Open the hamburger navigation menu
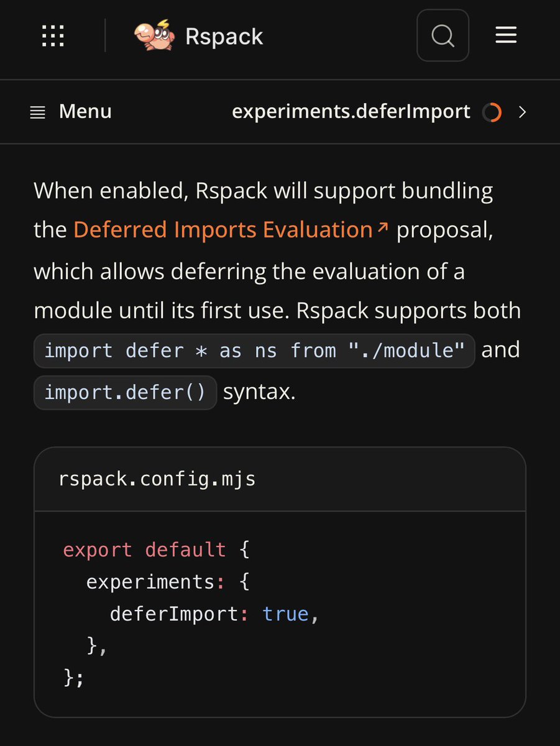The width and height of the screenshot is (560, 746). point(506,35)
